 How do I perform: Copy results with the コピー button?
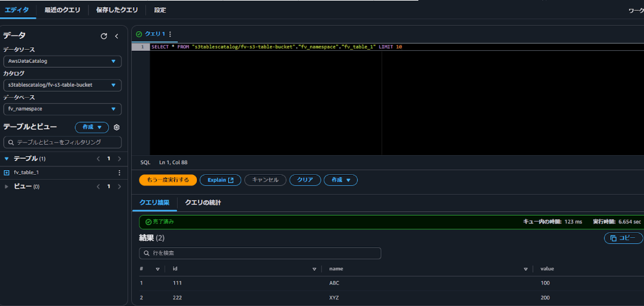623,238
